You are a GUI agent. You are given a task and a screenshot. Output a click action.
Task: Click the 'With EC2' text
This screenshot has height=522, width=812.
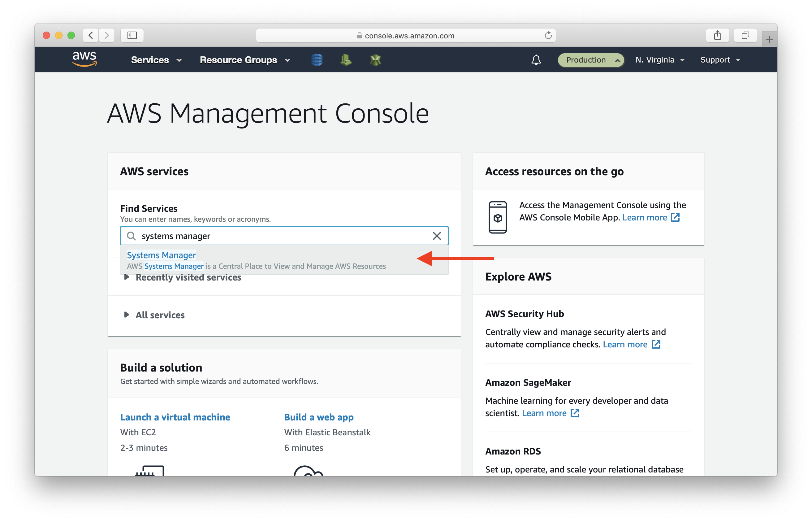138,432
